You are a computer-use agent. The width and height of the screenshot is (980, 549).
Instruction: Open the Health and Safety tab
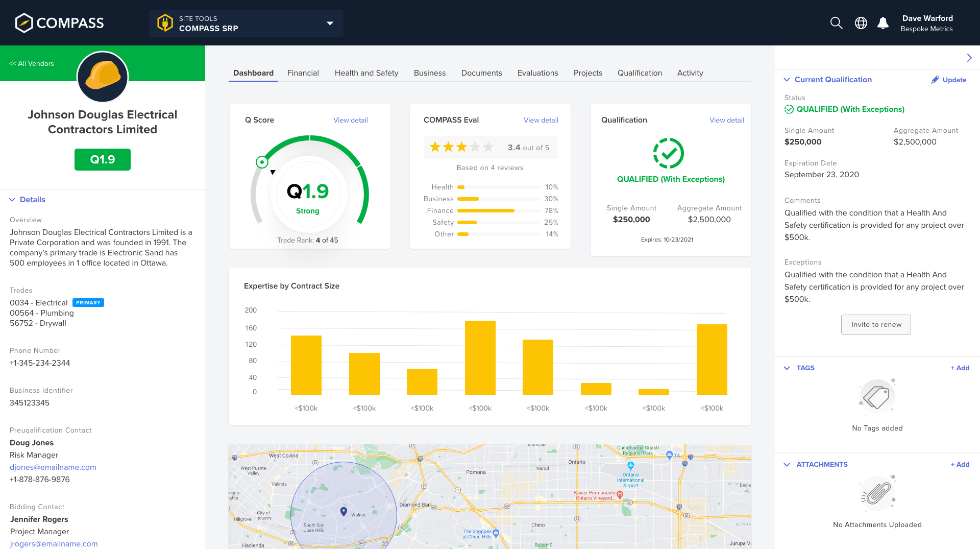click(x=366, y=73)
